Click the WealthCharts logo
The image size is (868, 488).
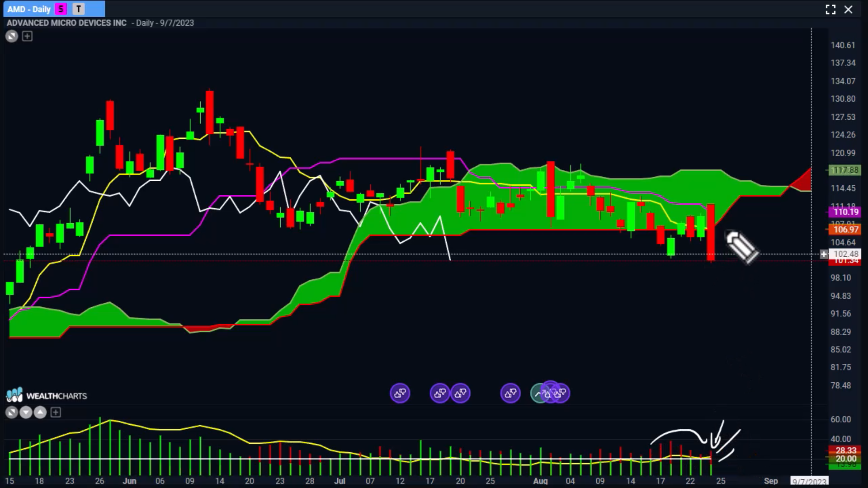(46, 395)
